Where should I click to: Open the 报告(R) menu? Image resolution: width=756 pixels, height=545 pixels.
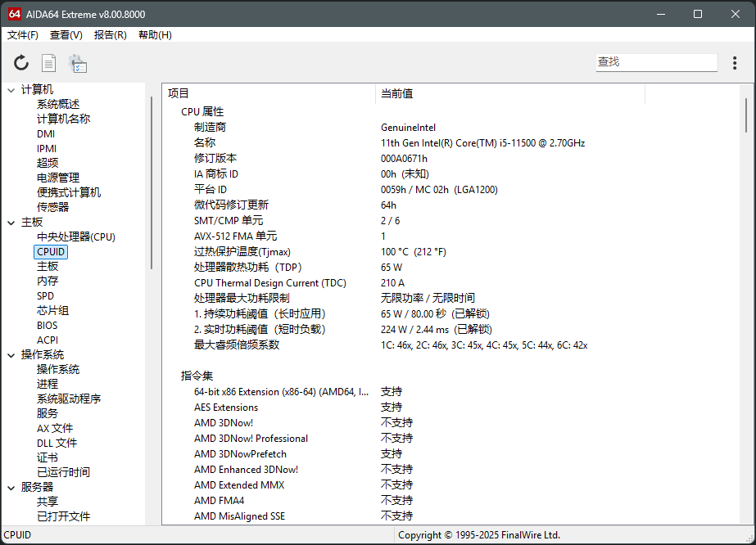[111, 35]
